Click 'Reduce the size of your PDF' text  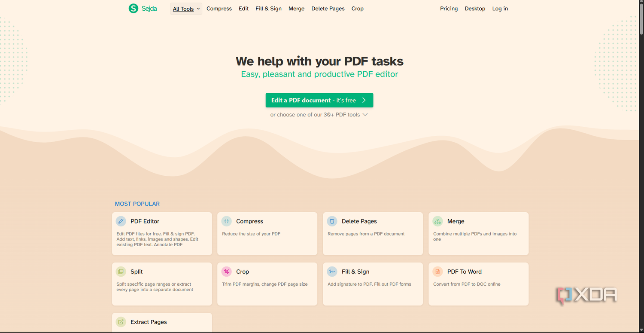point(251,234)
